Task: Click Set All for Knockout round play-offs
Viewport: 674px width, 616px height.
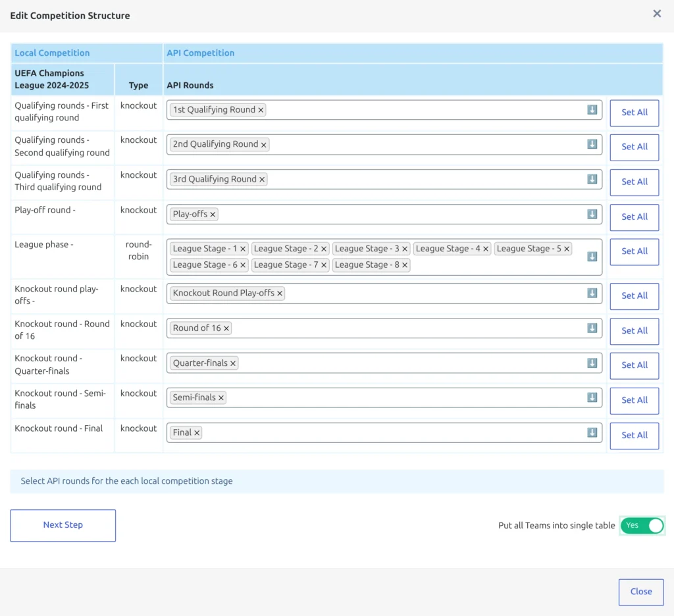Action: (634, 296)
